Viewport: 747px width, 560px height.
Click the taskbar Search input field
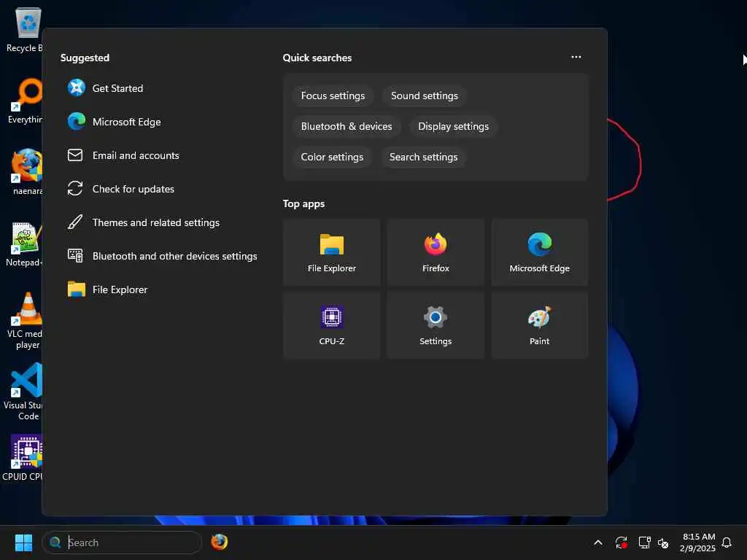(x=122, y=542)
